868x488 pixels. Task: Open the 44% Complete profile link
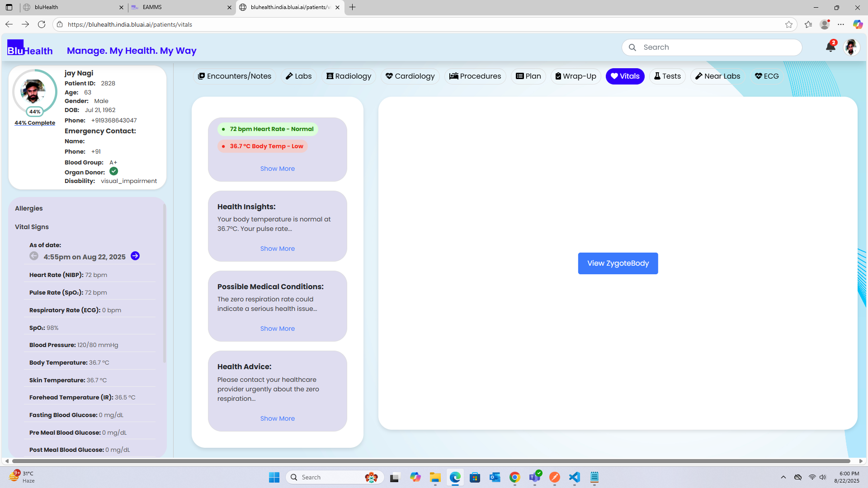coord(35,123)
